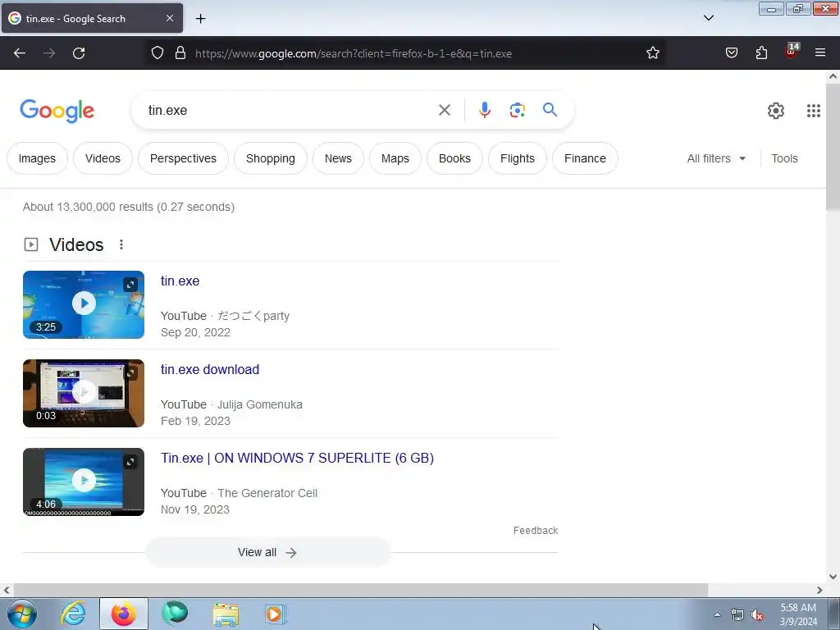Open the Firefox extensions puzzle icon
The width and height of the screenshot is (840, 630).
761,53
